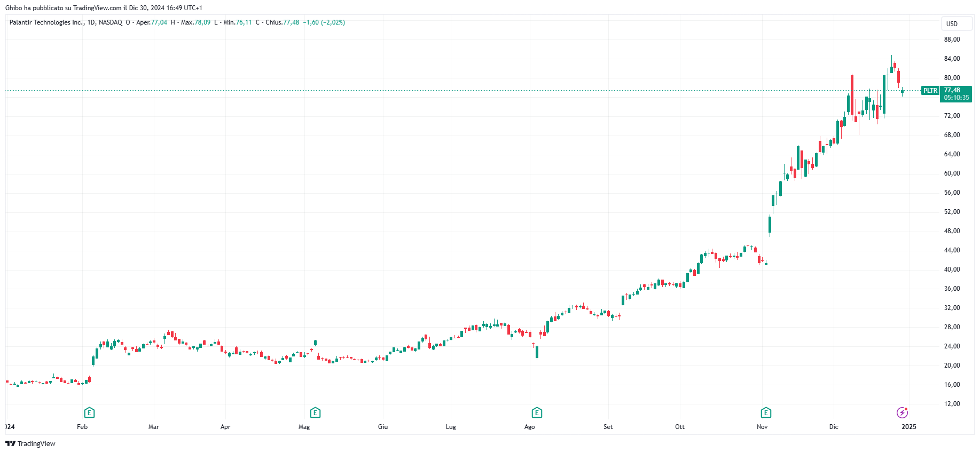Viewport: 980px width, 453px height.
Task: Click the Set time axis label
Action: pos(608,427)
